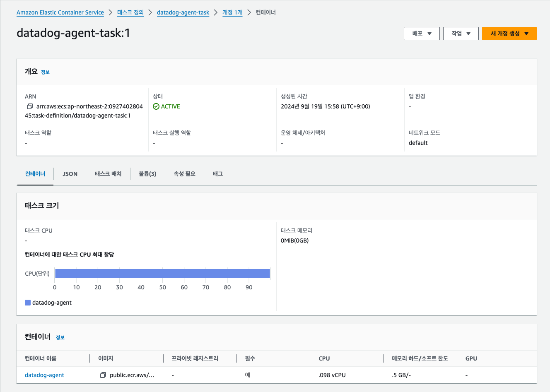
Task: Click created time 2024년 9월 19일 15:58
Action: coord(325,106)
